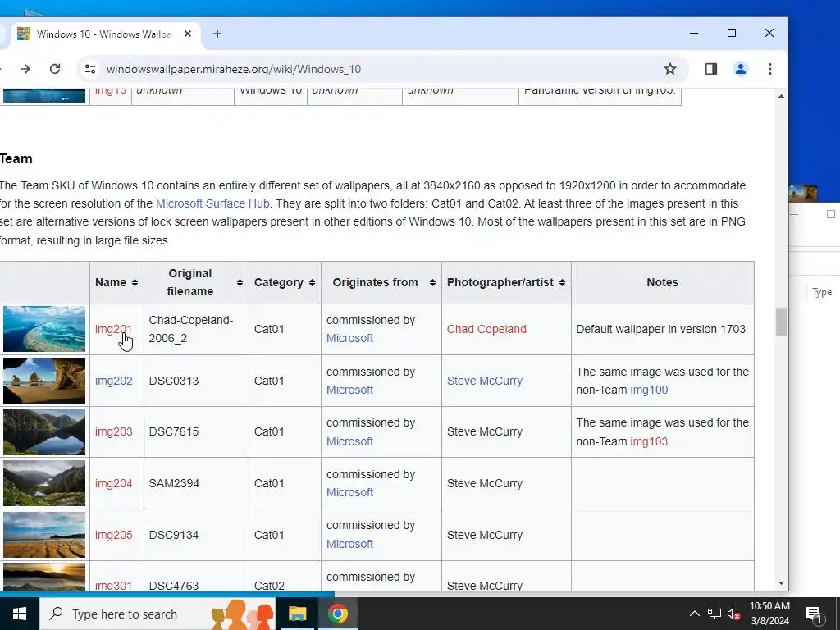This screenshot has height=630, width=840.
Task: Show hidden system tray icons
Action: [x=694, y=614]
